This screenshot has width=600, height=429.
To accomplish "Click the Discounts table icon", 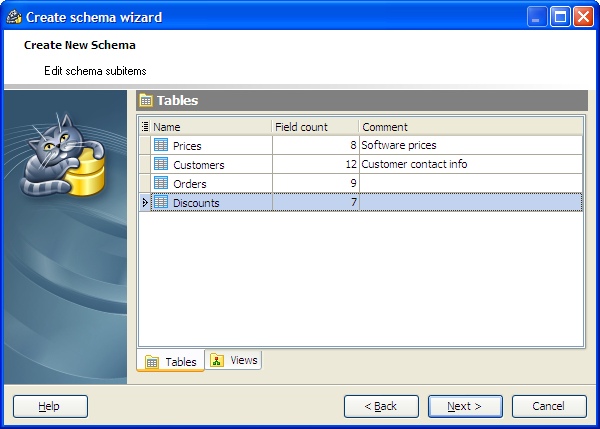I will click(161, 202).
